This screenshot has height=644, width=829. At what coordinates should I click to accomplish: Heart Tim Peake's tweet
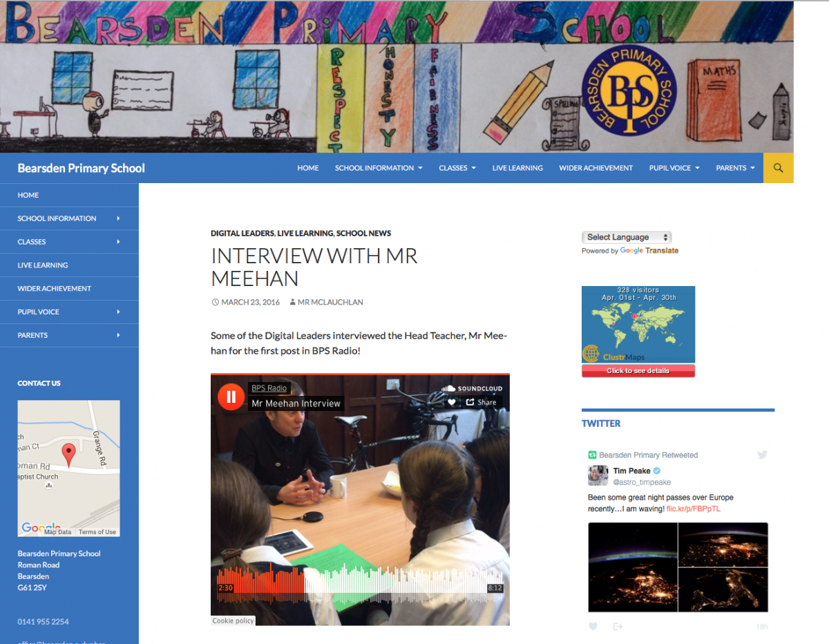593,626
